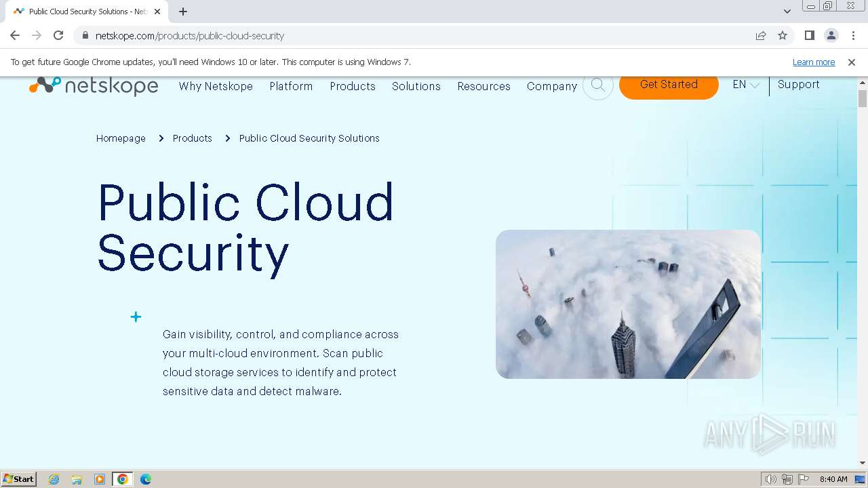
Task: Open the Resources menu
Action: (484, 86)
